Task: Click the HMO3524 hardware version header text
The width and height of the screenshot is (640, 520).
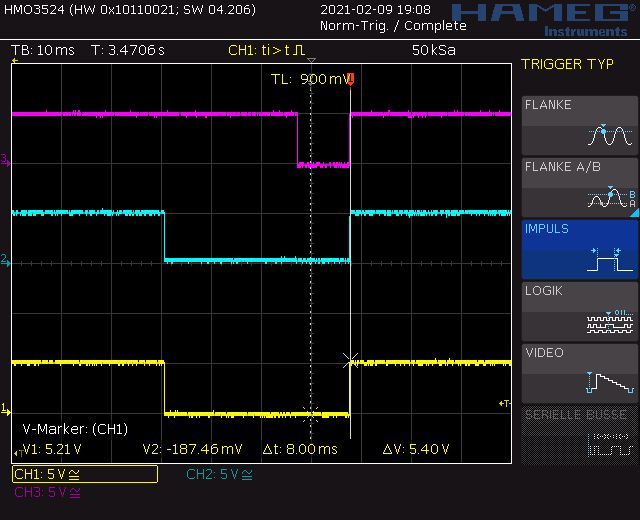Action: point(130,9)
